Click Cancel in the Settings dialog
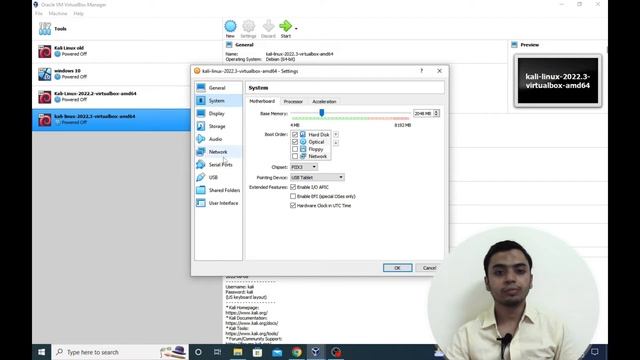640x360 pixels. [429, 268]
